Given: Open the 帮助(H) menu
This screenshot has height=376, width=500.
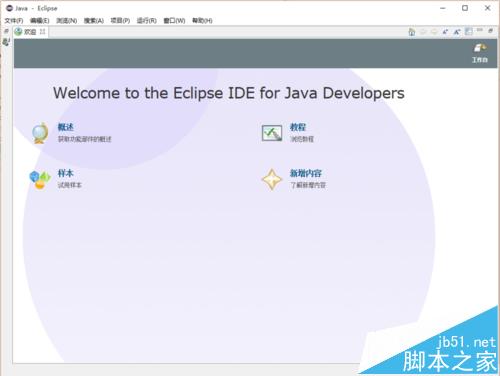Looking at the screenshot, I should (x=202, y=21).
